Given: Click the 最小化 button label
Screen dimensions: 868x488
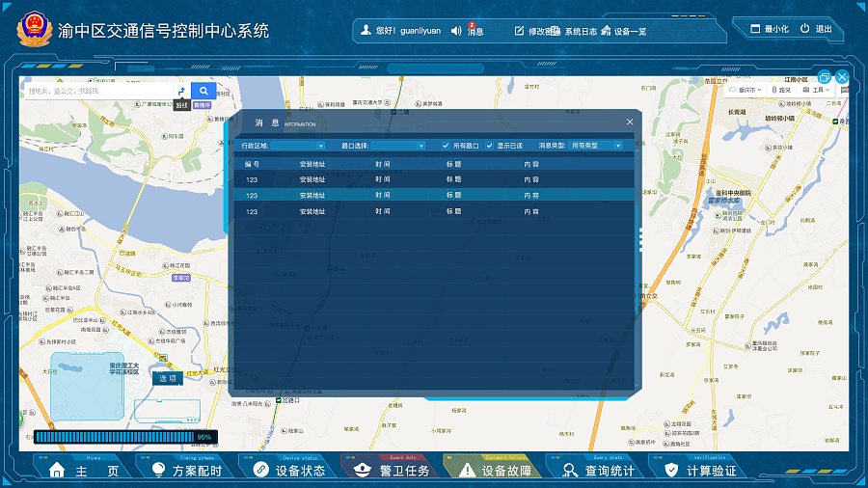Looking at the screenshot, I should pos(776,29).
